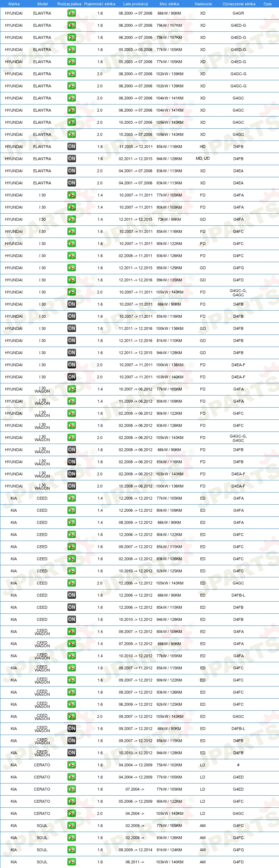Select the 91kW / 124KM power cell
This screenshot has height=868, width=279.
[169, 850]
